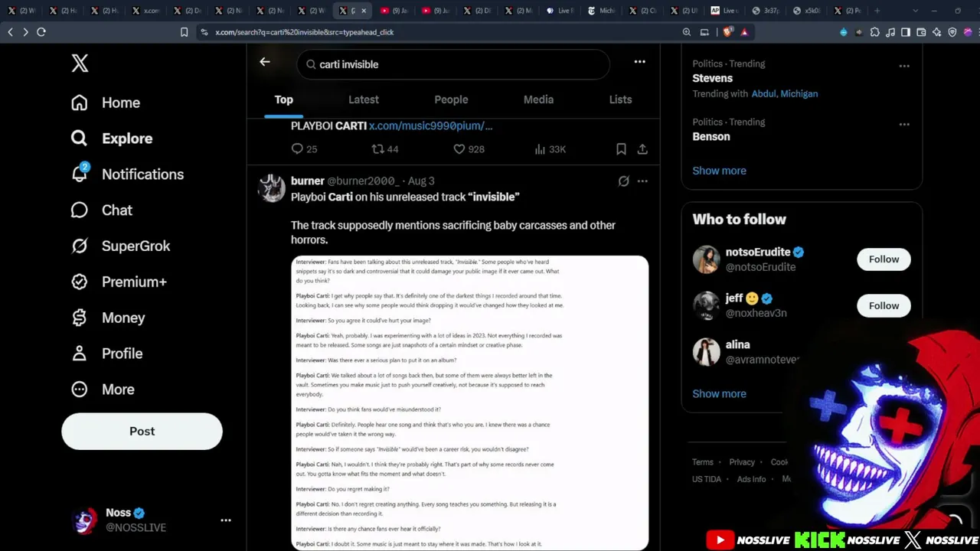Like the post with 928 likes

469,149
